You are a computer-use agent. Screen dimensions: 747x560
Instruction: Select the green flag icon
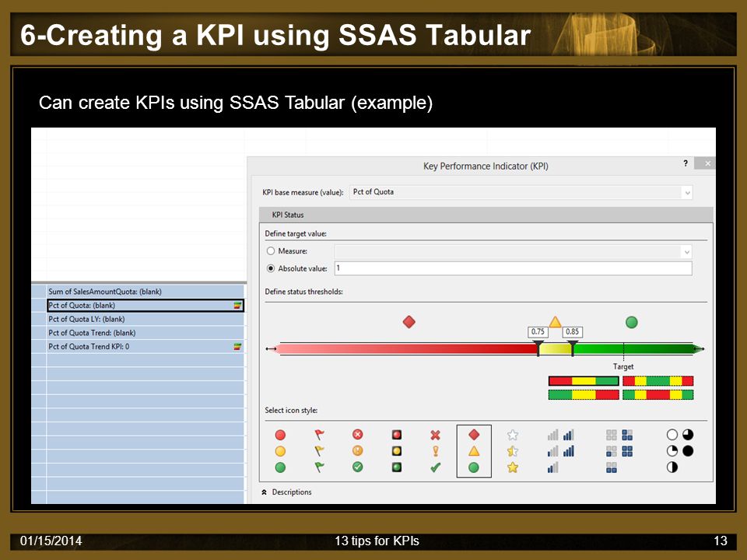[319, 467]
